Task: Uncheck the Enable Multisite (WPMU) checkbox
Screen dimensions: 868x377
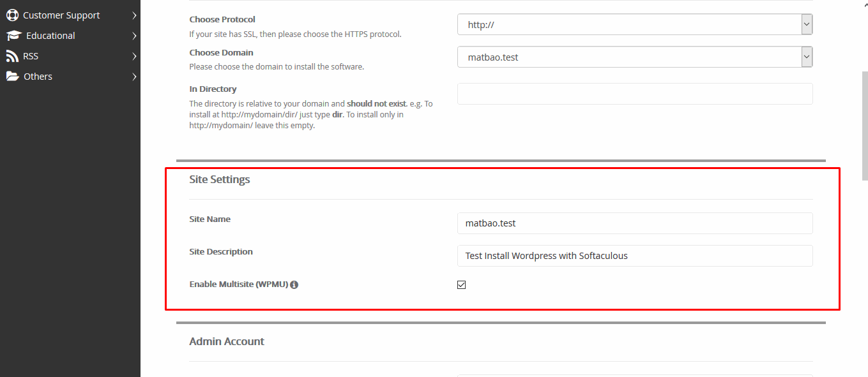Action: [x=462, y=285]
